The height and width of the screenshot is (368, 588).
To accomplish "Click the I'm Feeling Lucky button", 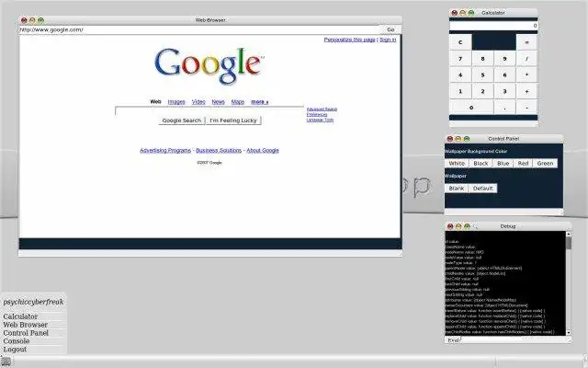I will 233,121.
